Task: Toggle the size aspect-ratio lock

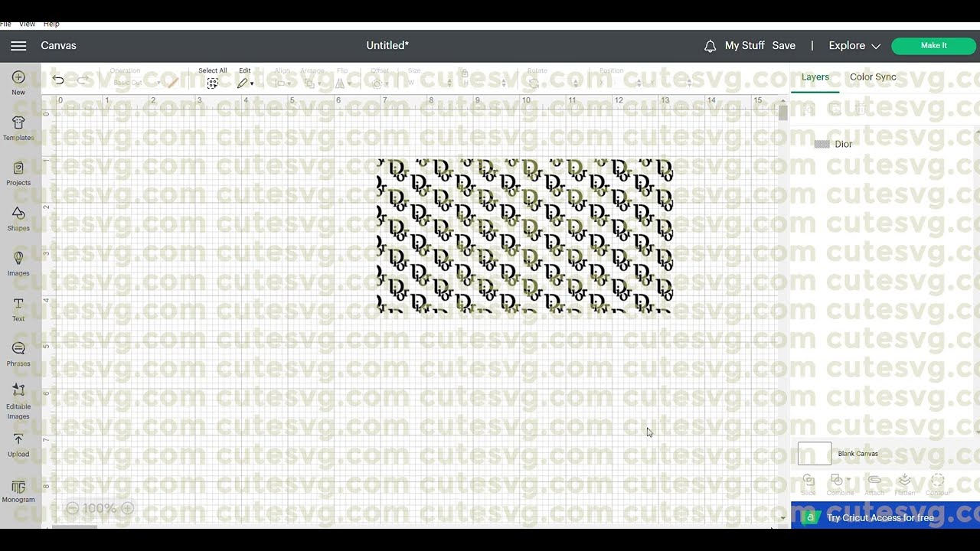Action: [x=464, y=73]
